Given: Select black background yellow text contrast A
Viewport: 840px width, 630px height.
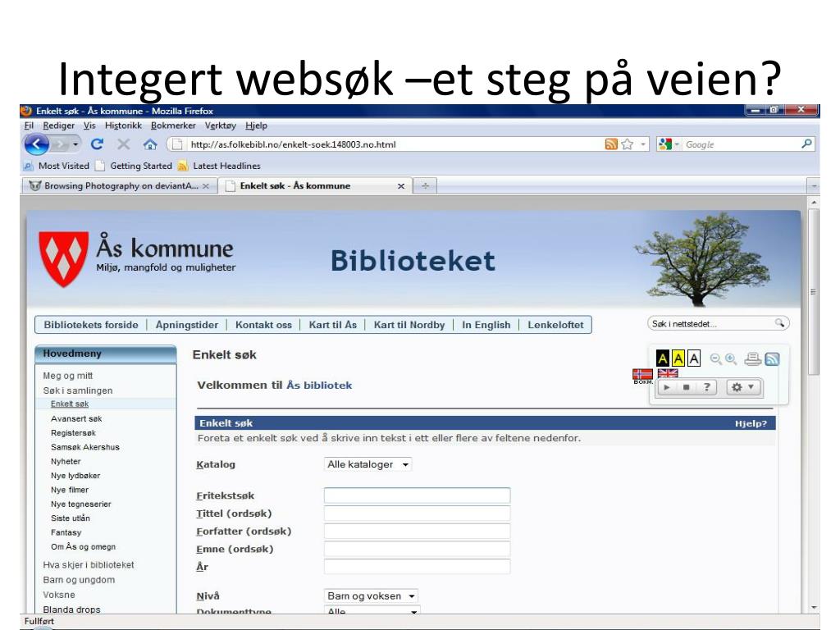Looking at the screenshot, I should click(x=663, y=358).
